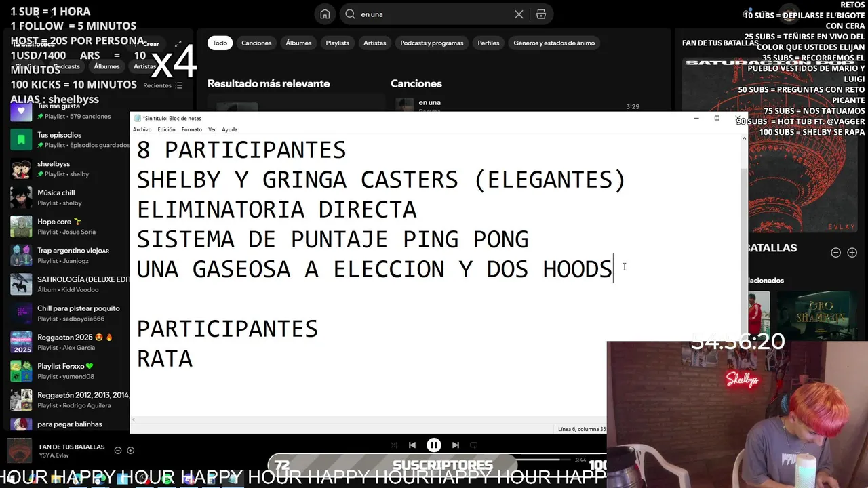Viewport: 868px width, 488px height.
Task: Select Hope core playlist in library
Action: click(x=68, y=226)
